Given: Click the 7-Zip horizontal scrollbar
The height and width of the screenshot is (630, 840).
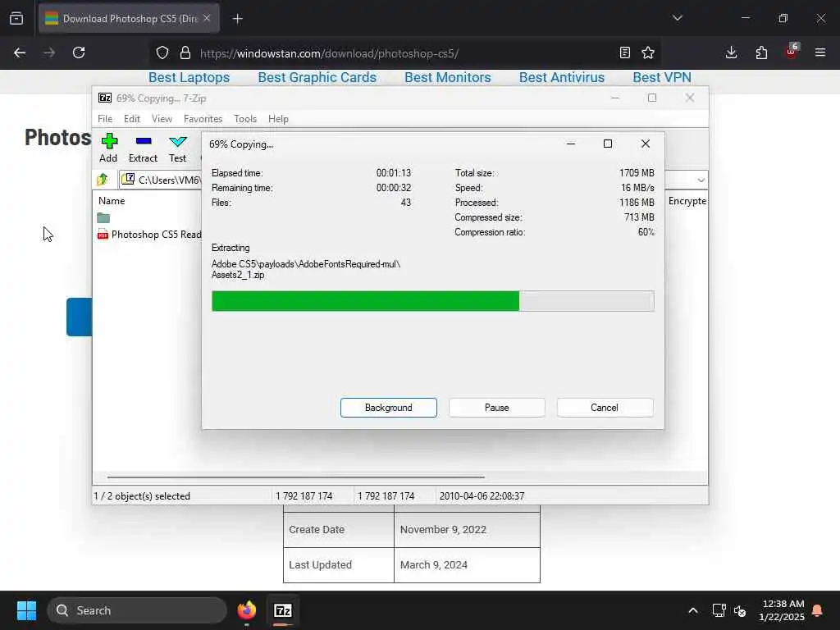Looking at the screenshot, I should (295, 477).
